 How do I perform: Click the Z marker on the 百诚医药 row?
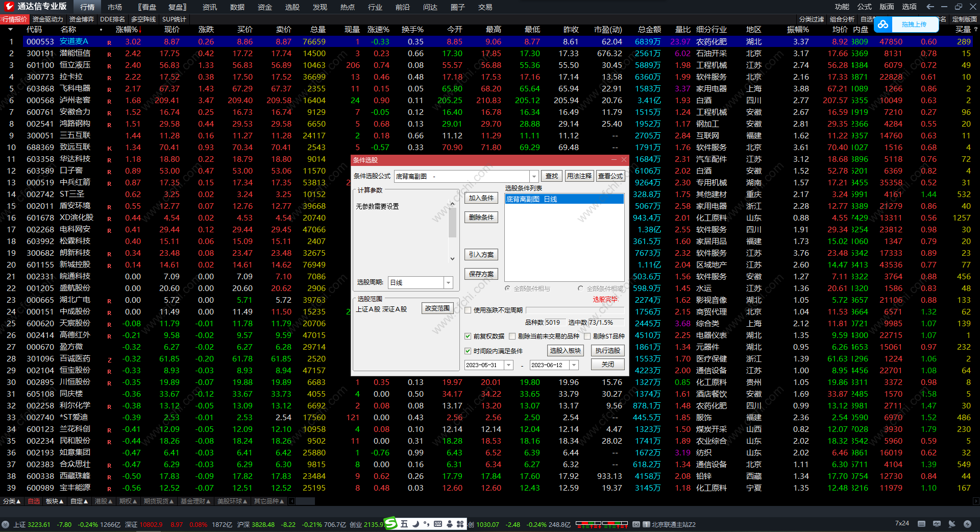click(109, 359)
